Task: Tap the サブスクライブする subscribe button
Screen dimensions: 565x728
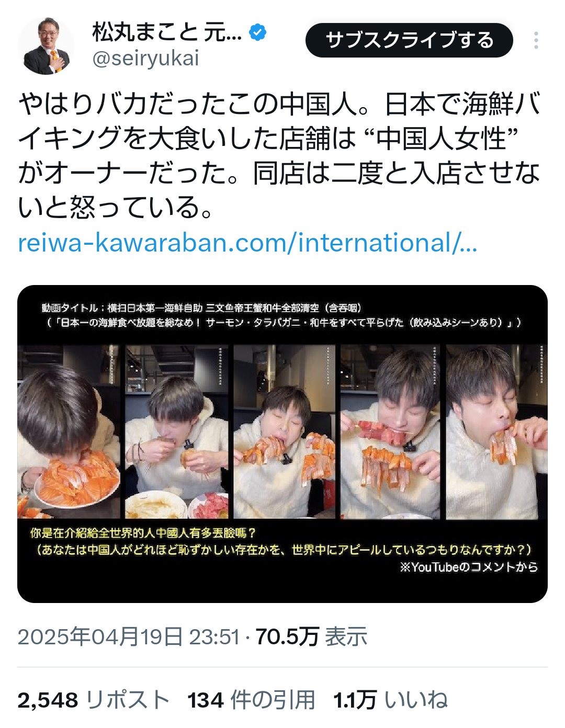Action: coord(409,40)
